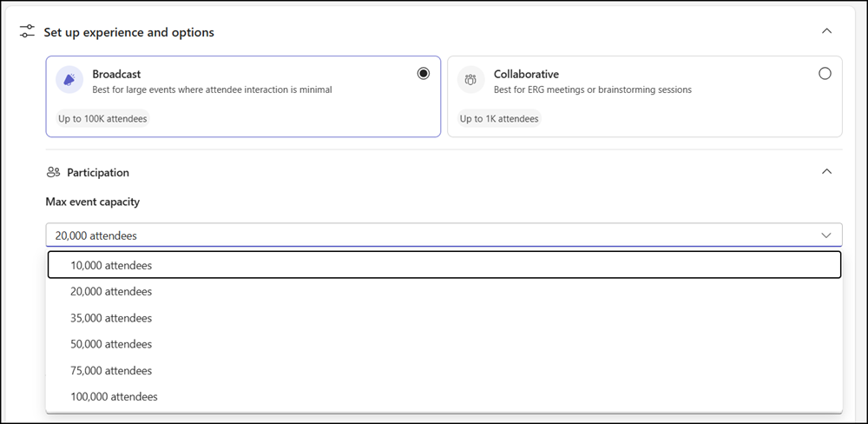Image resolution: width=868 pixels, height=424 pixels.
Task: Click the Collaborative people icon
Action: coord(470,80)
